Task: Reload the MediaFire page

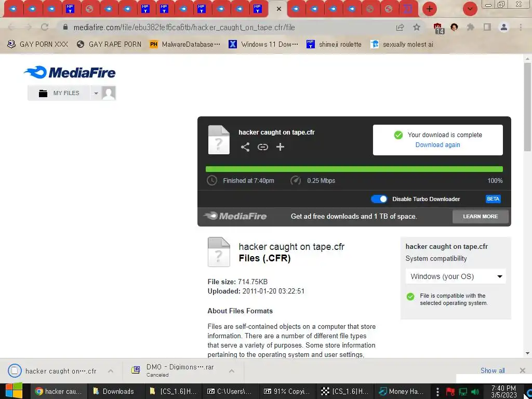Action: 45,27
